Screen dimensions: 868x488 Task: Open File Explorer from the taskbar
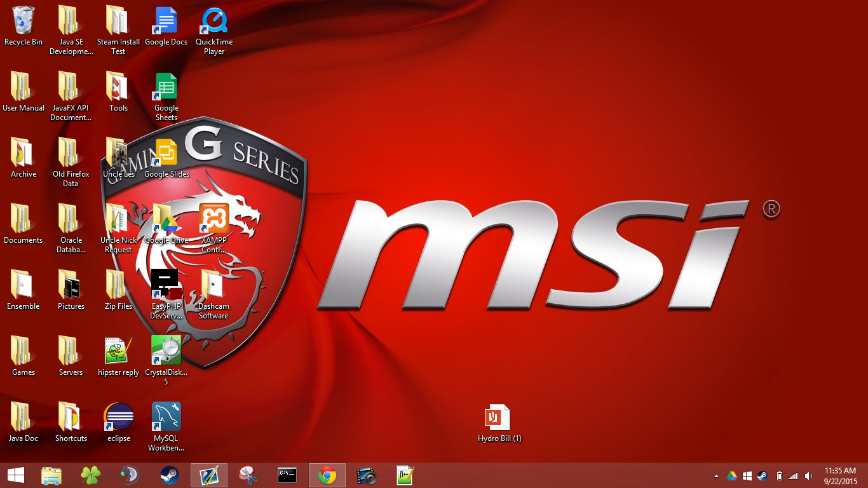click(51, 475)
